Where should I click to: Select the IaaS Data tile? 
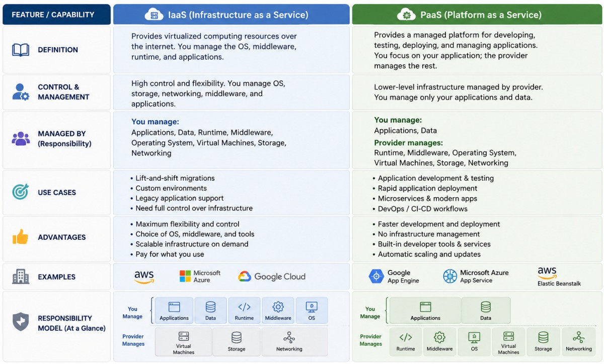click(x=210, y=311)
